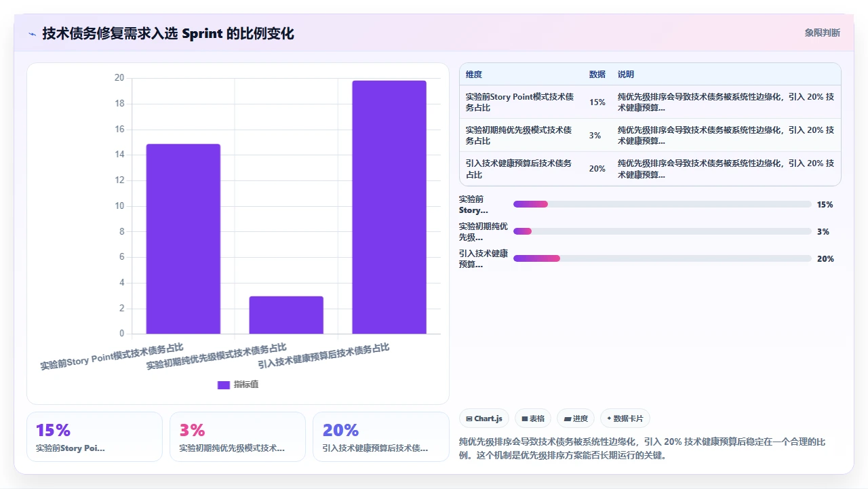This screenshot has height=489, width=868.
Task: Click the lightning icon beside the title
Action: click(33, 33)
